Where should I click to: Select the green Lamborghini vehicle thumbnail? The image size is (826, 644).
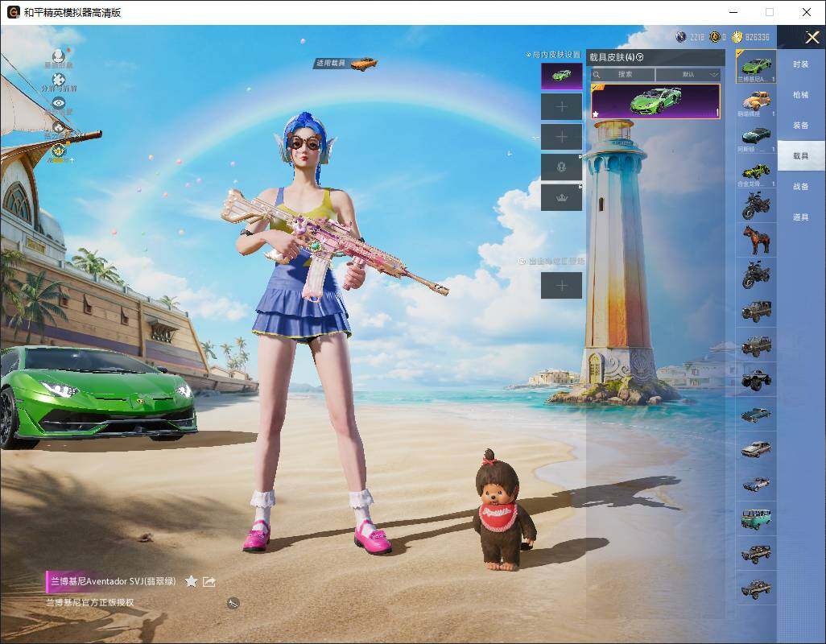click(756, 67)
